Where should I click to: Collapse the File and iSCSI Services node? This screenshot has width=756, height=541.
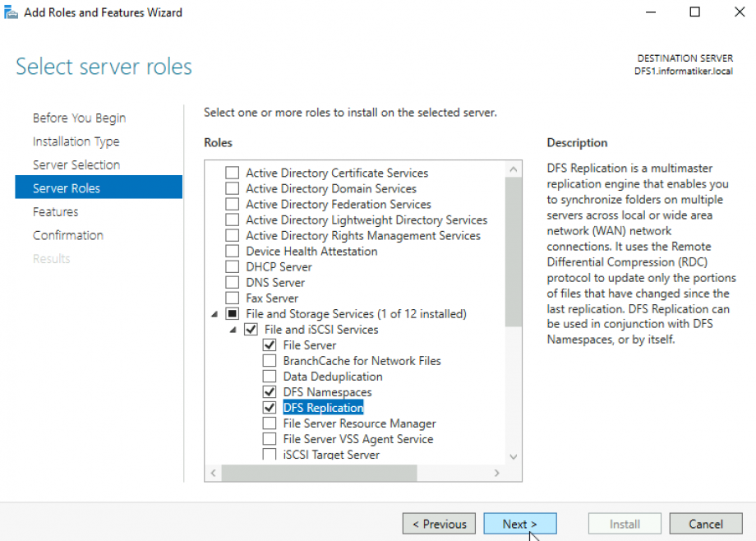233,329
